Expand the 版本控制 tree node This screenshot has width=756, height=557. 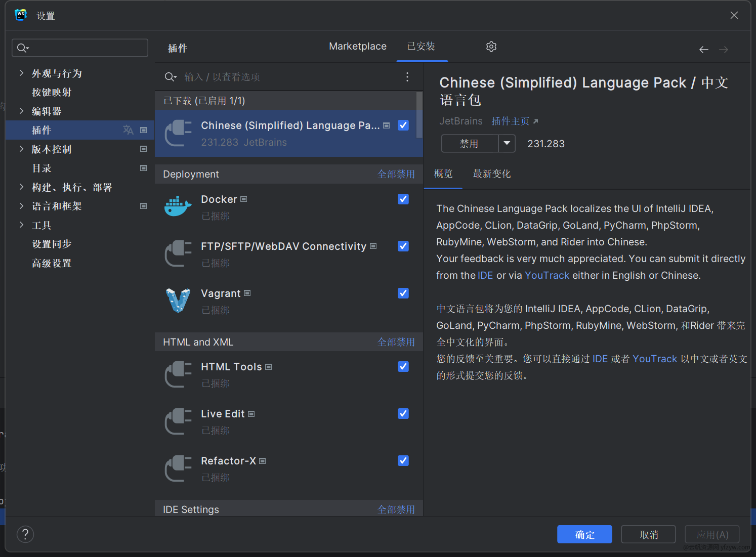coord(21,149)
